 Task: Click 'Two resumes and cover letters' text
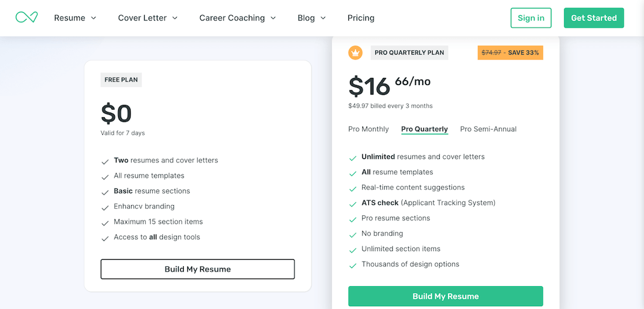[x=166, y=160]
